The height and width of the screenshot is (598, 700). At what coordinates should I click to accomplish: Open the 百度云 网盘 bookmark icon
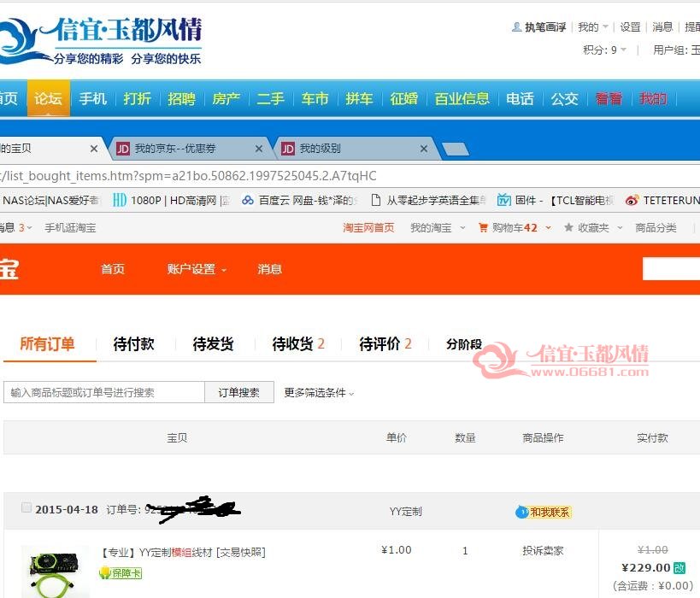tap(248, 201)
